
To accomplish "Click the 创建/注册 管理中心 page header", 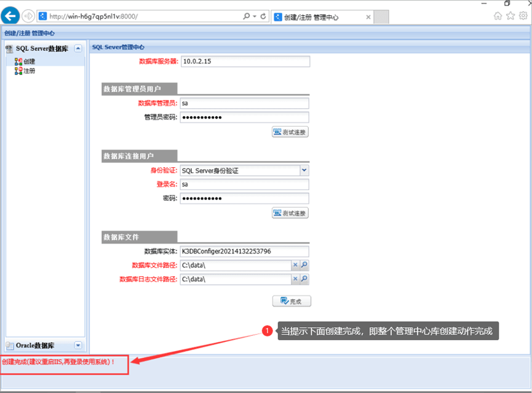I will [30, 33].
